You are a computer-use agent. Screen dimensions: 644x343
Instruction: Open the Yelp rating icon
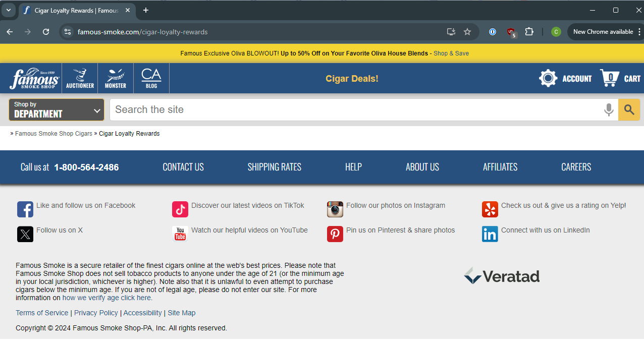point(490,209)
